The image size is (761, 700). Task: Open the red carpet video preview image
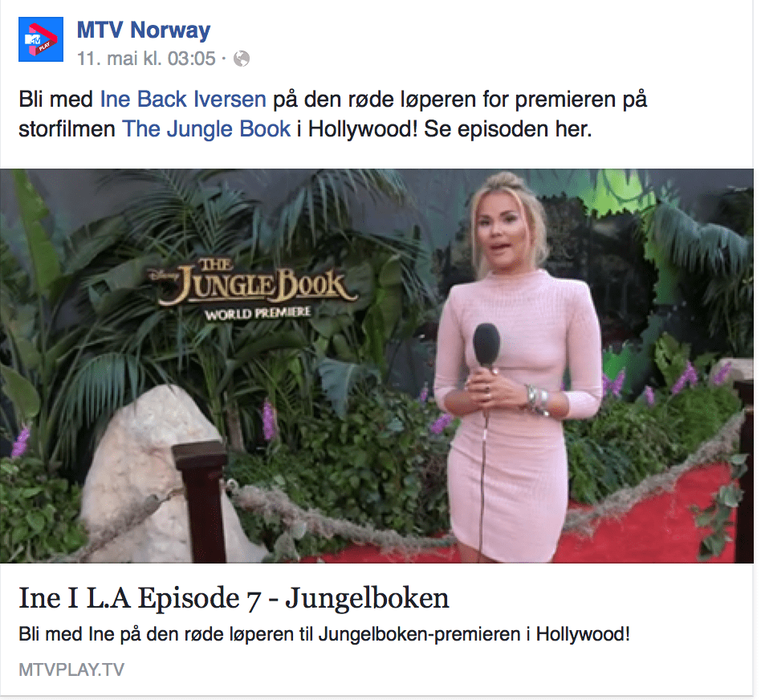(376, 366)
